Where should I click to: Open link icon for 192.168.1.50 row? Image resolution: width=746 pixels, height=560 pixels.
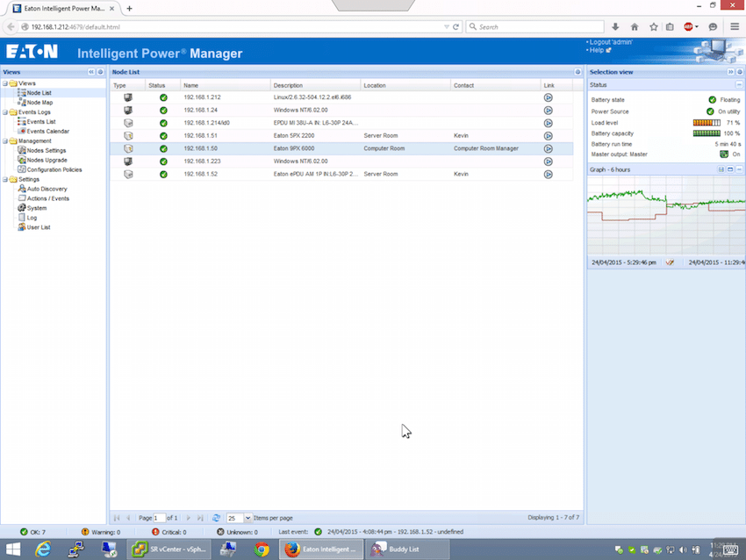[x=548, y=149]
